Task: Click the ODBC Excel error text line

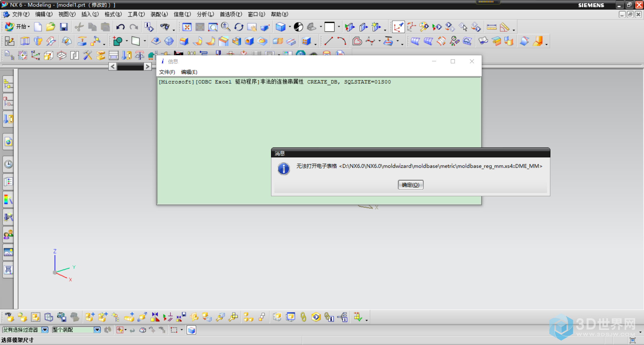Action: [x=274, y=82]
